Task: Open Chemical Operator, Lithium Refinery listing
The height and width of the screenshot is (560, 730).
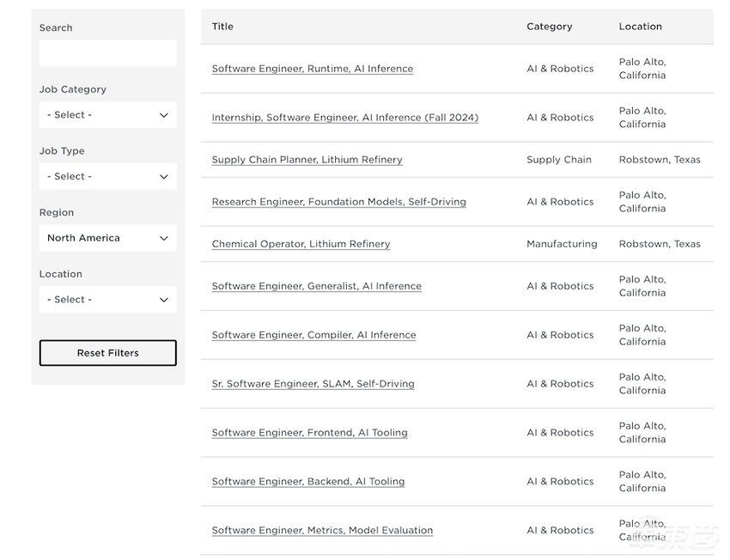Action: [x=301, y=244]
